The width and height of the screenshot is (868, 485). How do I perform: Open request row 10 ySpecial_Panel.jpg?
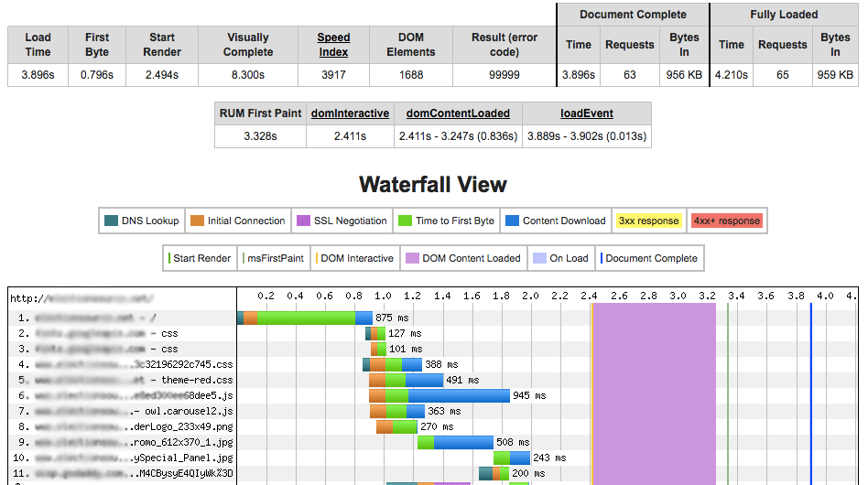[123, 458]
